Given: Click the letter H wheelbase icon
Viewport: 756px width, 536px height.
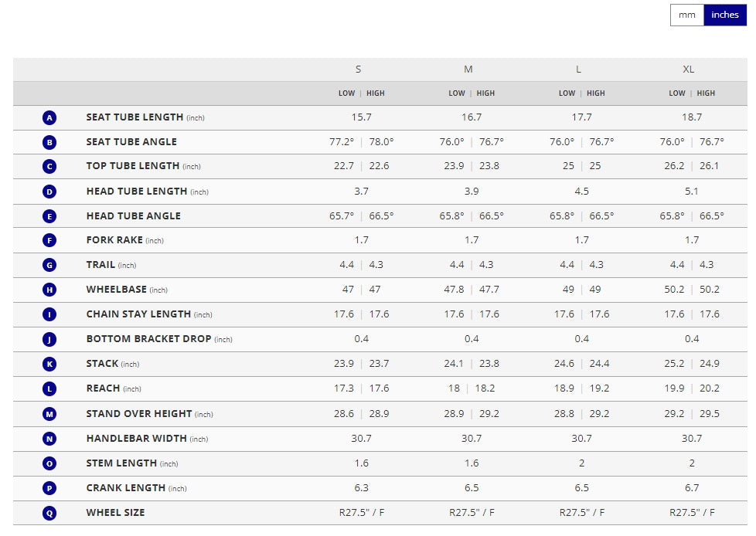Looking at the screenshot, I should (x=49, y=290).
